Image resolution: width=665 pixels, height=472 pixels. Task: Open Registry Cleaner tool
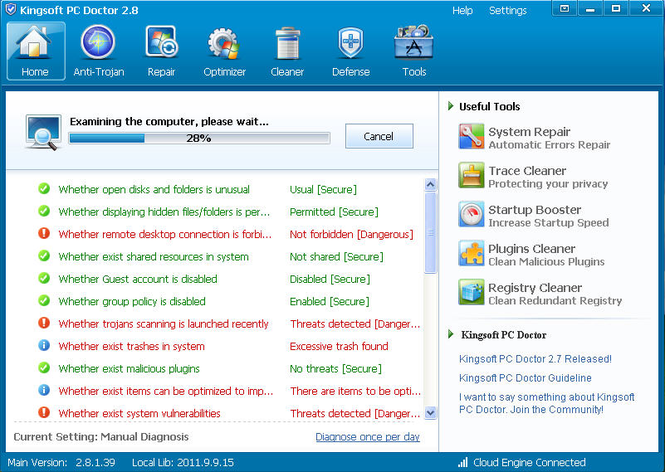click(x=534, y=293)
